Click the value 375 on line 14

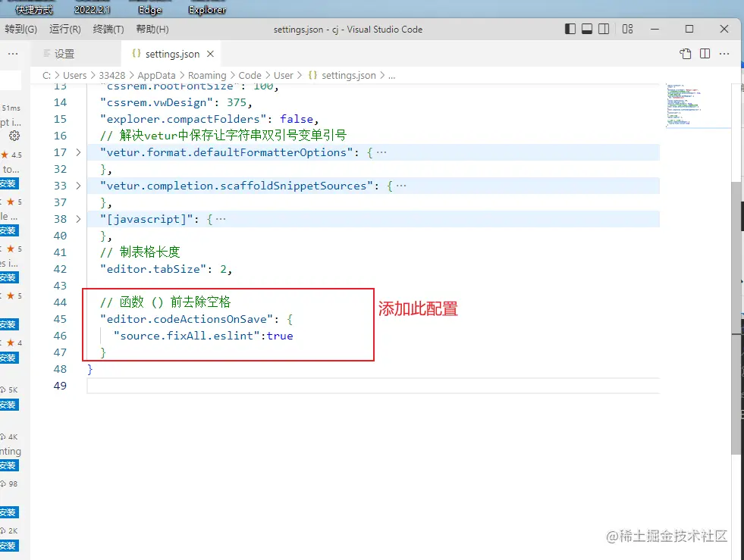[x=237, y=102]
